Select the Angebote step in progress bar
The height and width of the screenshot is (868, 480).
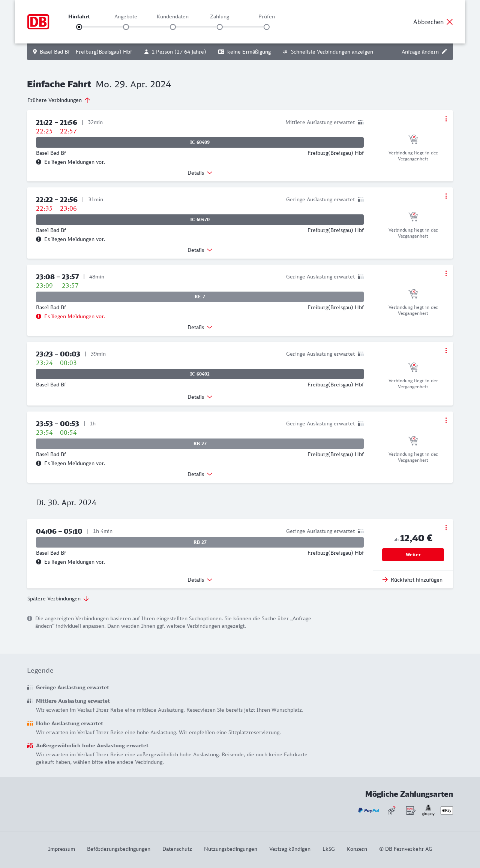tap(126, 27)
